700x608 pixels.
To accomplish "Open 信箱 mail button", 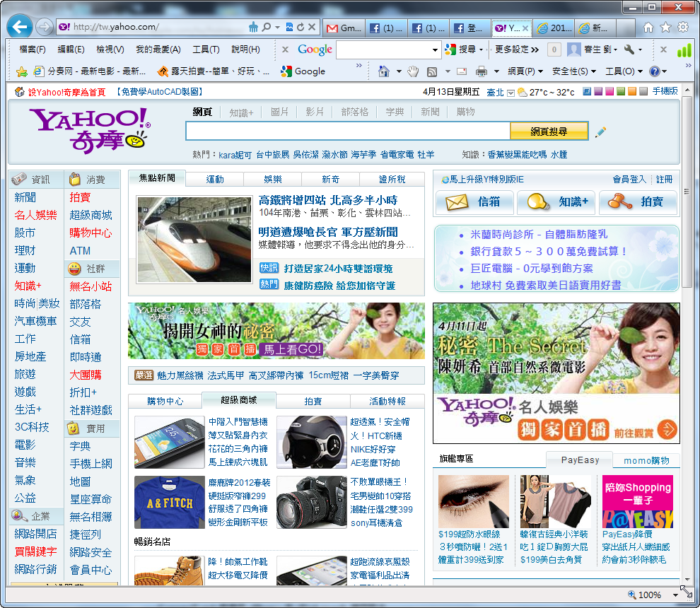I will point(474,201).
